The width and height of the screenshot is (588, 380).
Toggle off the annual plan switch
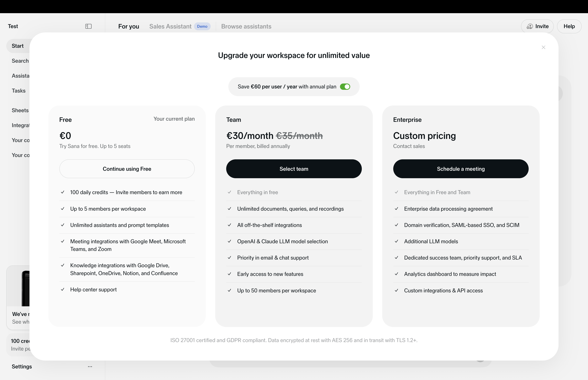(x=345, y=87)
